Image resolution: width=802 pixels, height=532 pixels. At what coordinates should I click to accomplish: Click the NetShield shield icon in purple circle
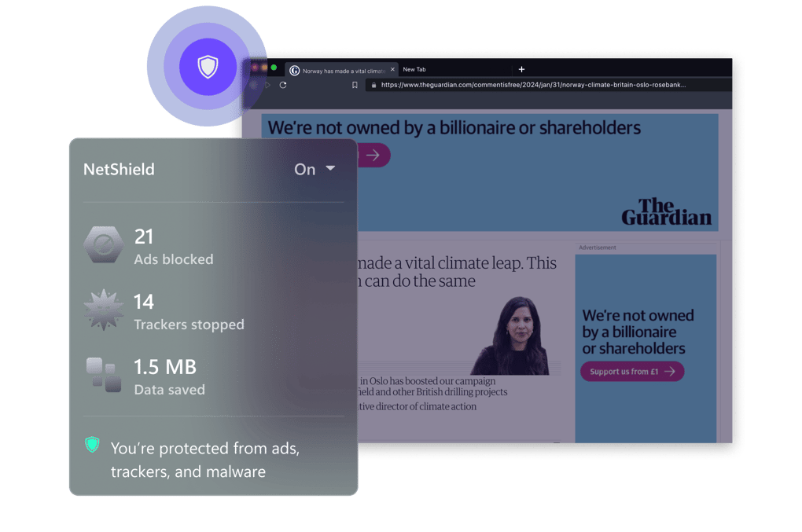[x=208, y=67]
